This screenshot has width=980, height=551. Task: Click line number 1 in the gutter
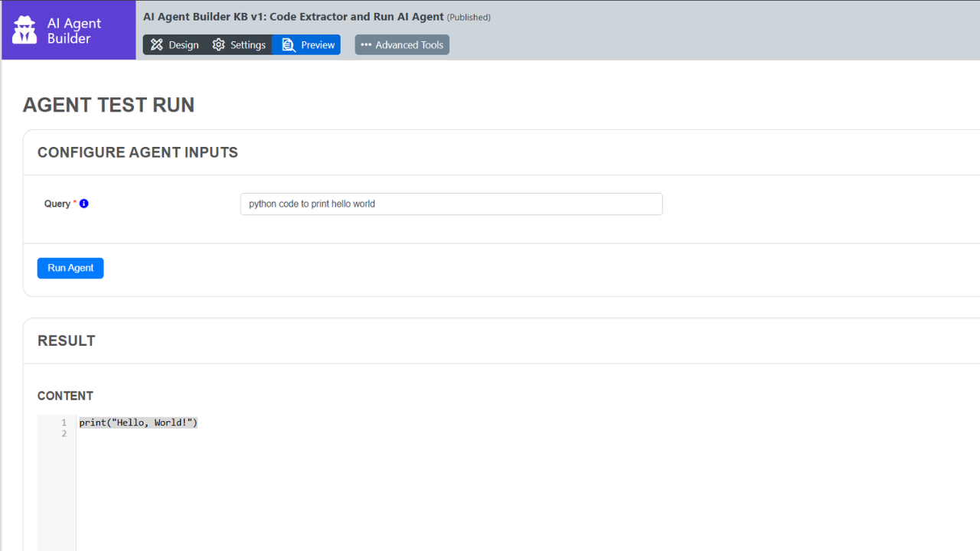tap(64, 422)
